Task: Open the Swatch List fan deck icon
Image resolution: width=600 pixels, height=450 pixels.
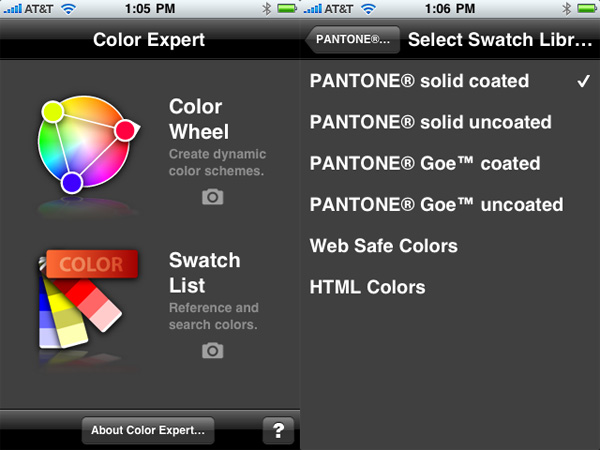Action: point(85,302)
